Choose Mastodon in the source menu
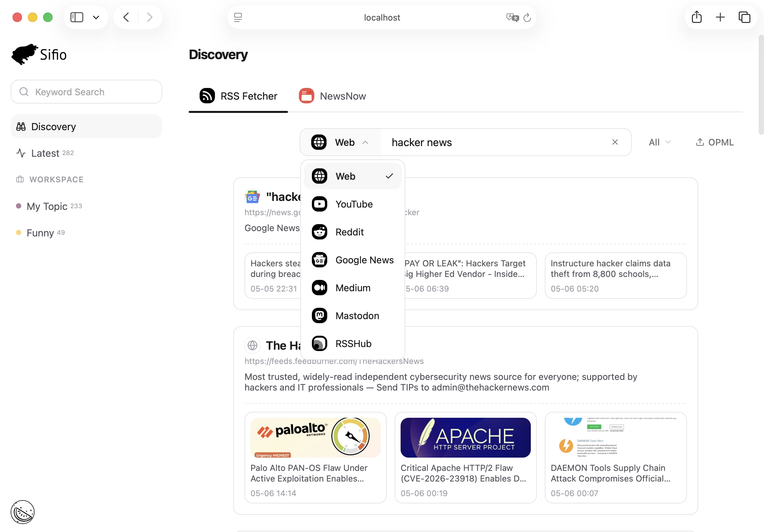The width and height of the screenshot is (764, 532). [353, 316]
